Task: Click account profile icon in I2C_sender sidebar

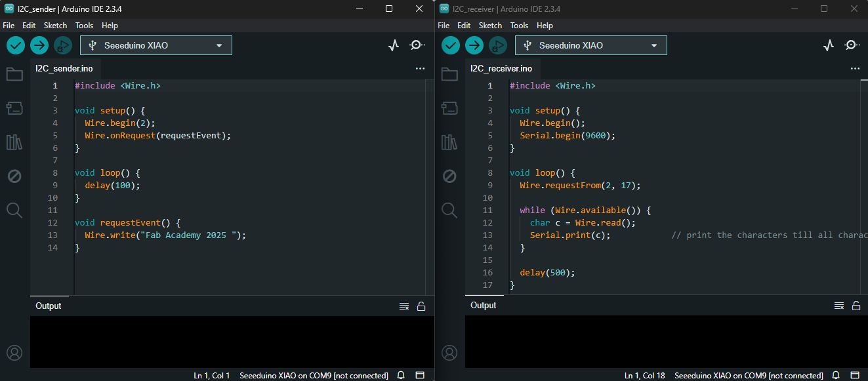Action: pos(14,353)
